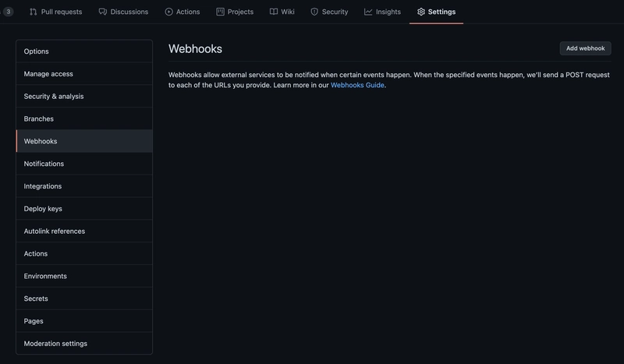Select Autolink references in sidebar

[84, 231]
